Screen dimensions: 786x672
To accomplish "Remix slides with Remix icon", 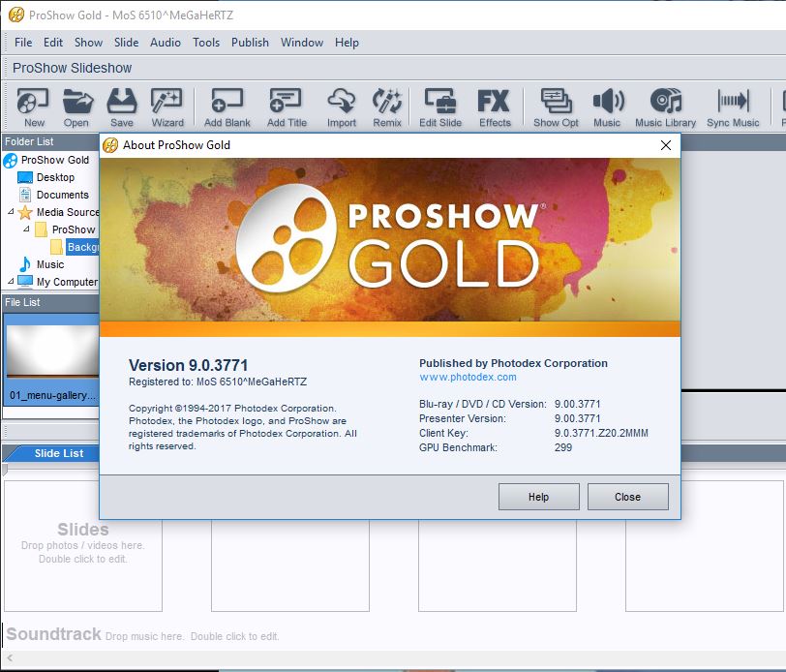I will coord(387,107).
